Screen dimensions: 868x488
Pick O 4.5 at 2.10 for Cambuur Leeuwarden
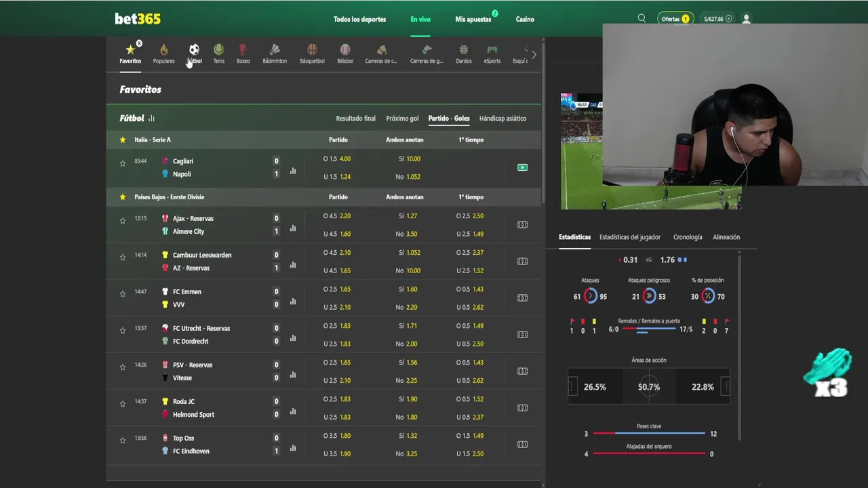tap(337, 253)
